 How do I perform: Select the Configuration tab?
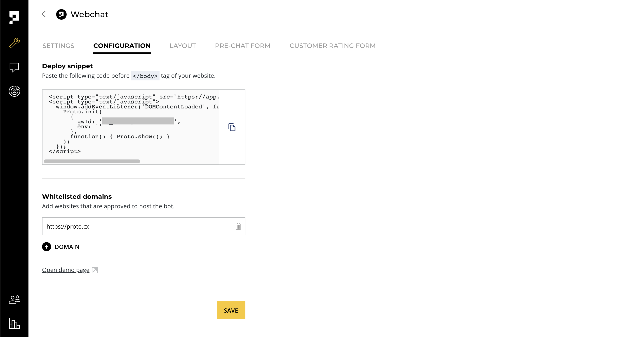pos(122,46)
